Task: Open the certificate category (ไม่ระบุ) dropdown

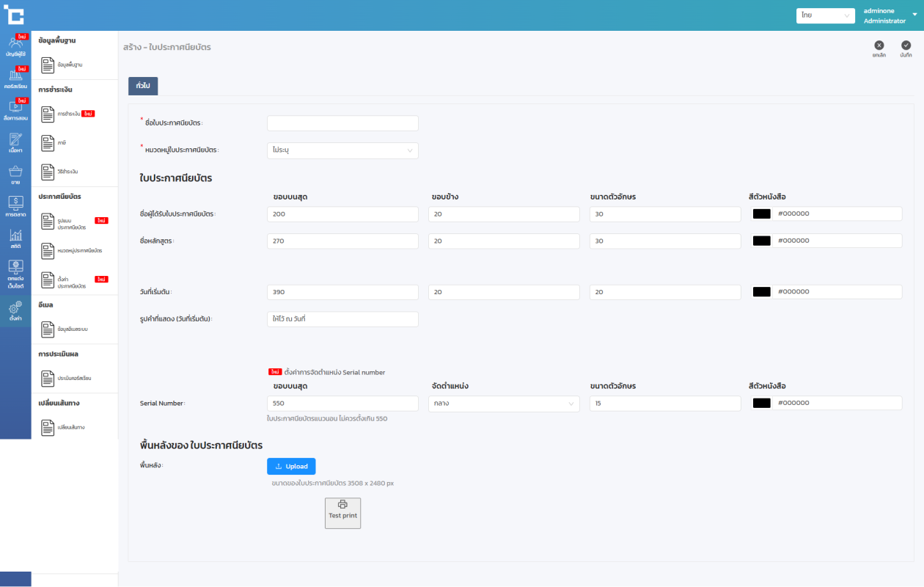Action: [x=342, y=150]
